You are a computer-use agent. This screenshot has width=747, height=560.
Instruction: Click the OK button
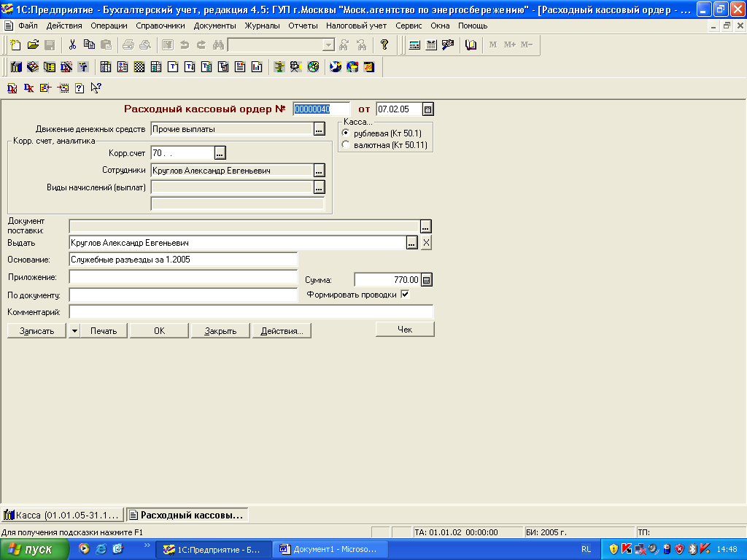tap(160, 331)
